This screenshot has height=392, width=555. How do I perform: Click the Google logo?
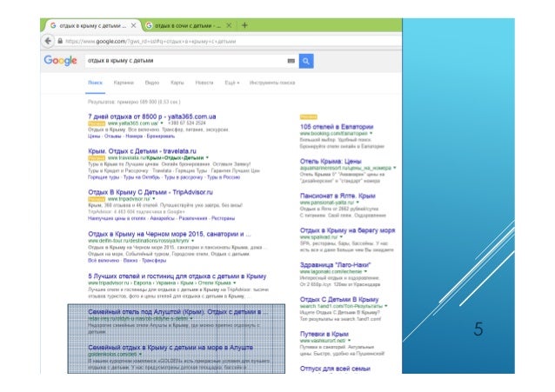pyautogui.click(x=61, y=61)
